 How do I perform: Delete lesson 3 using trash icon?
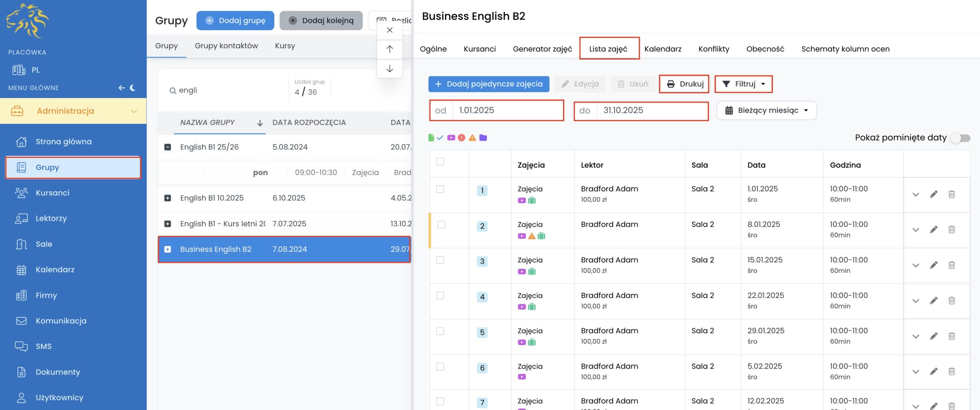[x=951, y=265]
